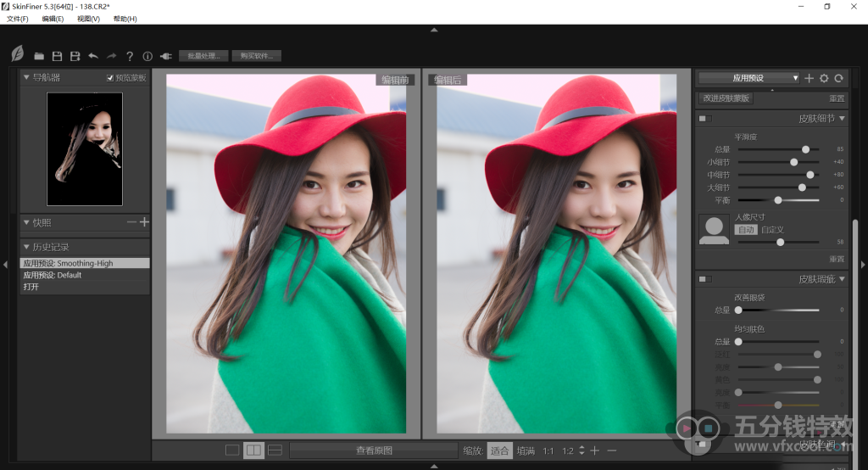
Task: Click the Save As icon with arrow
Action: (x=75, y=56)
